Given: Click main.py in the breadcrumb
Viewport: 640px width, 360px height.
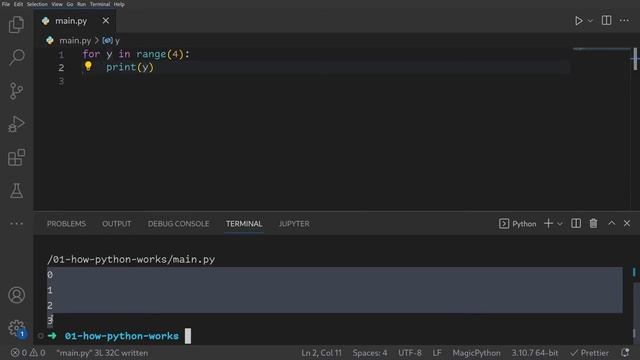Looking at the screenshot, I should click(75, 40).
